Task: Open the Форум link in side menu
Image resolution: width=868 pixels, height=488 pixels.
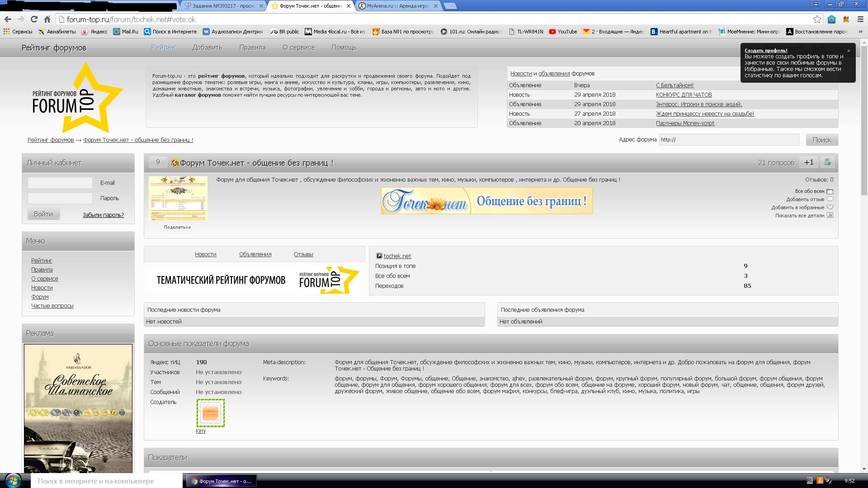Action: point(40,297)
